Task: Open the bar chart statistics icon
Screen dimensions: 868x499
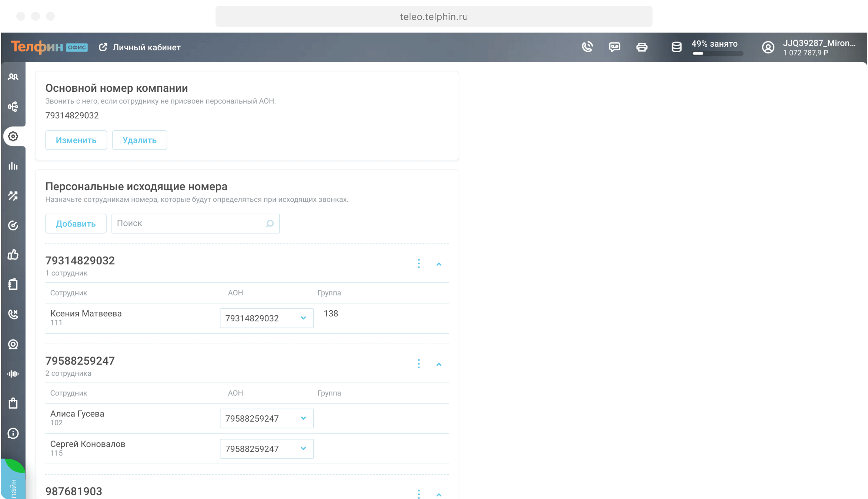Action: click(13, 166)
